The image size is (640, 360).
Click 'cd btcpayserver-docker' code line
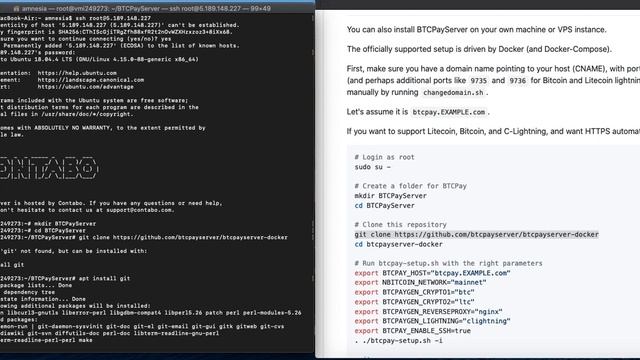click(x=398, y=244)
